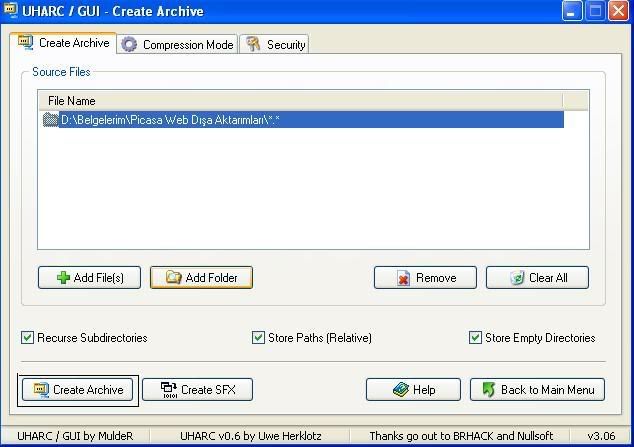Click the Create Archive button at bottom

click(78, 390)
